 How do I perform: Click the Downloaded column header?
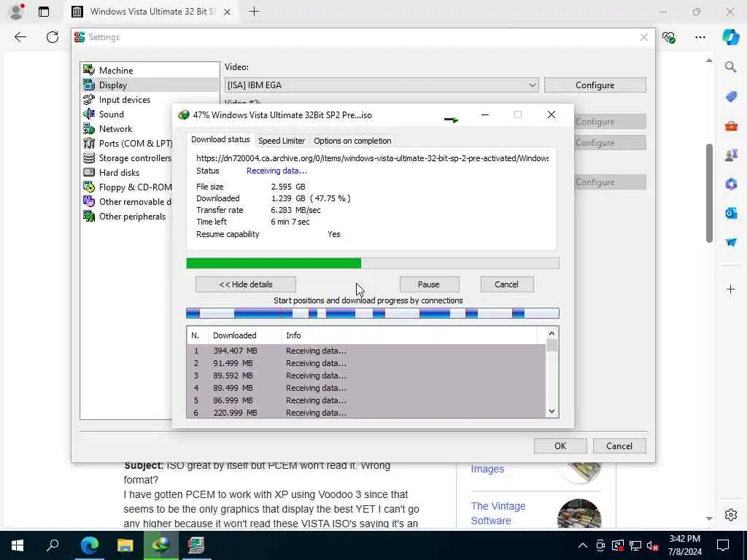coord(245,335)
